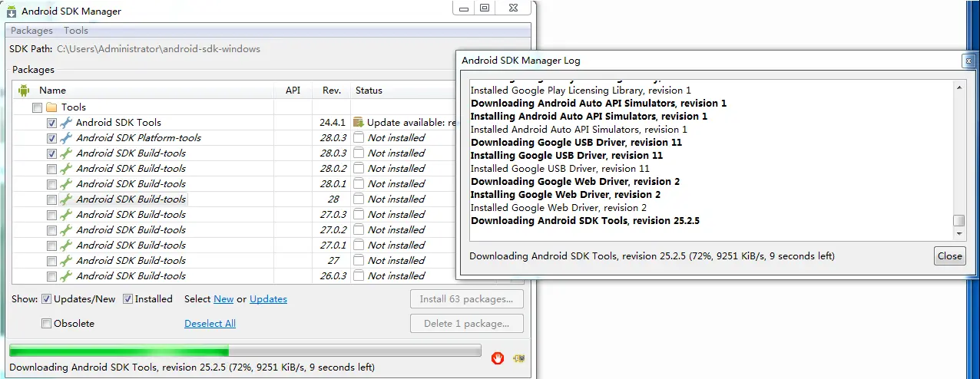Click the Rev. column header
Viewport: 980px width, 379px height.
332,91
